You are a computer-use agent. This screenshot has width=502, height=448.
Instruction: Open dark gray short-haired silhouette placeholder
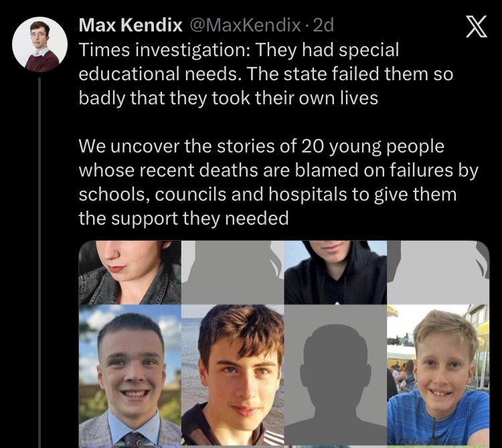pos(335,374)
